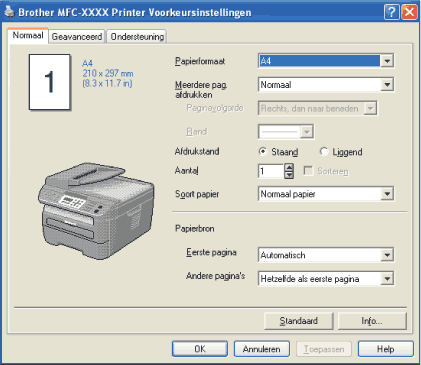Expand the Meerdere pag. afdrukken dropdown
Screen dimensions: 421x365
pos(387,85)
